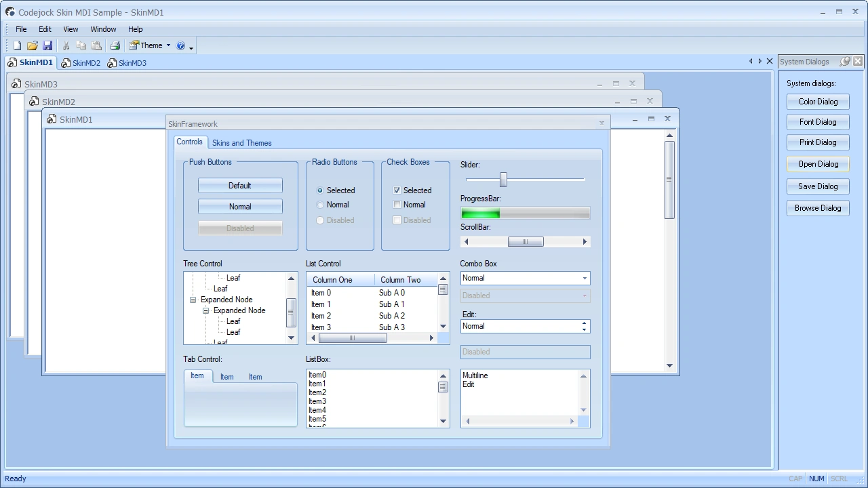Check the 'Normal' check box

397,205
